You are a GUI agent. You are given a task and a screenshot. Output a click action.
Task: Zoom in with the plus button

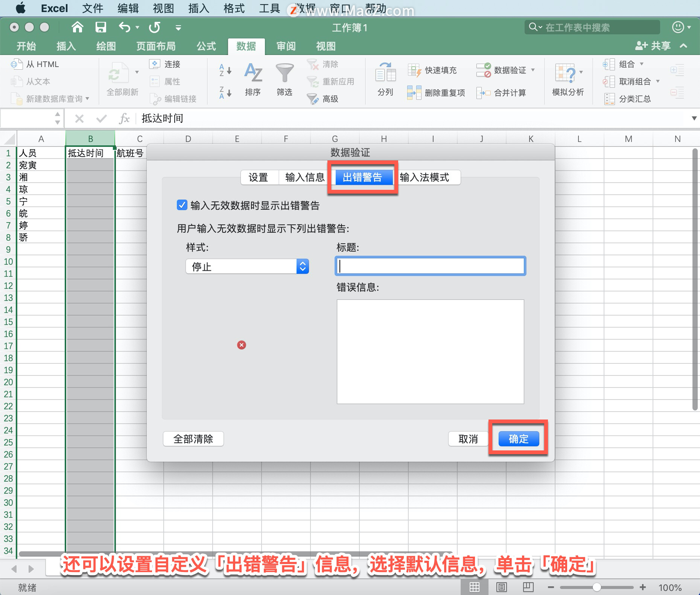(643, 587)
